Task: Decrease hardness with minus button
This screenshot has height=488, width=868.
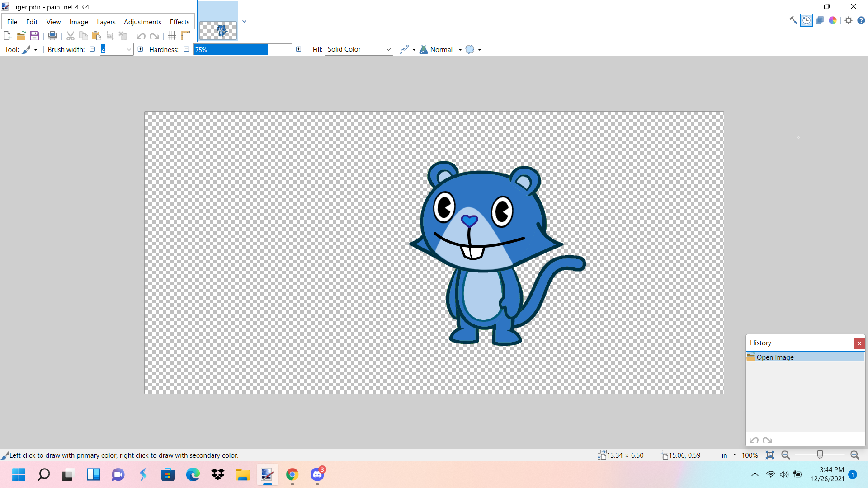Action: pos(186,49)
